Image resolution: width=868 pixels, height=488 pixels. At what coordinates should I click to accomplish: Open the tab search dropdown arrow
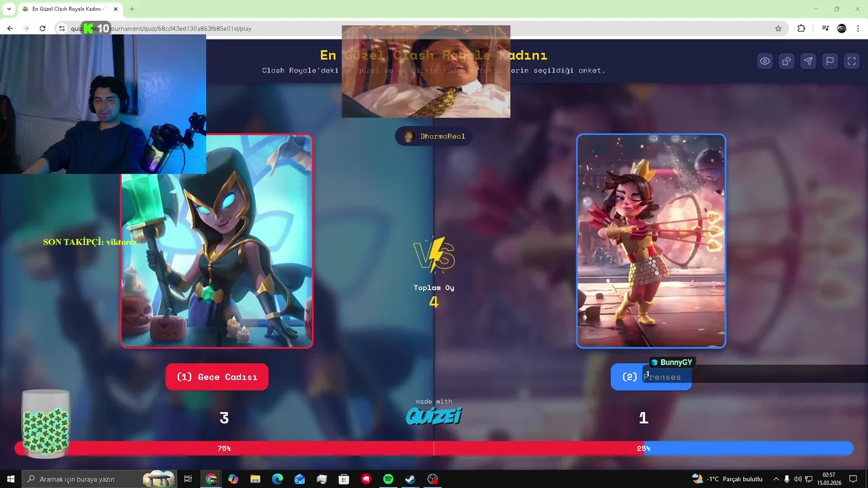click(9, 9)
